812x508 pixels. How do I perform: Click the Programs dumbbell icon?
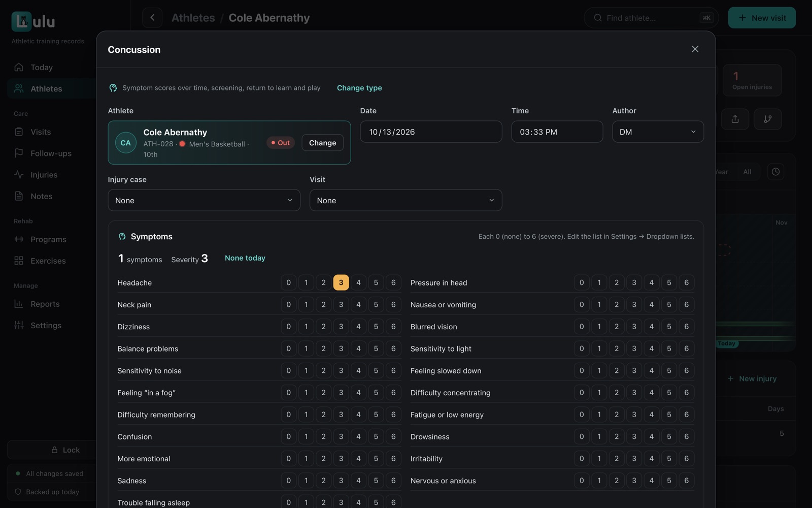[x=19, y=239]
